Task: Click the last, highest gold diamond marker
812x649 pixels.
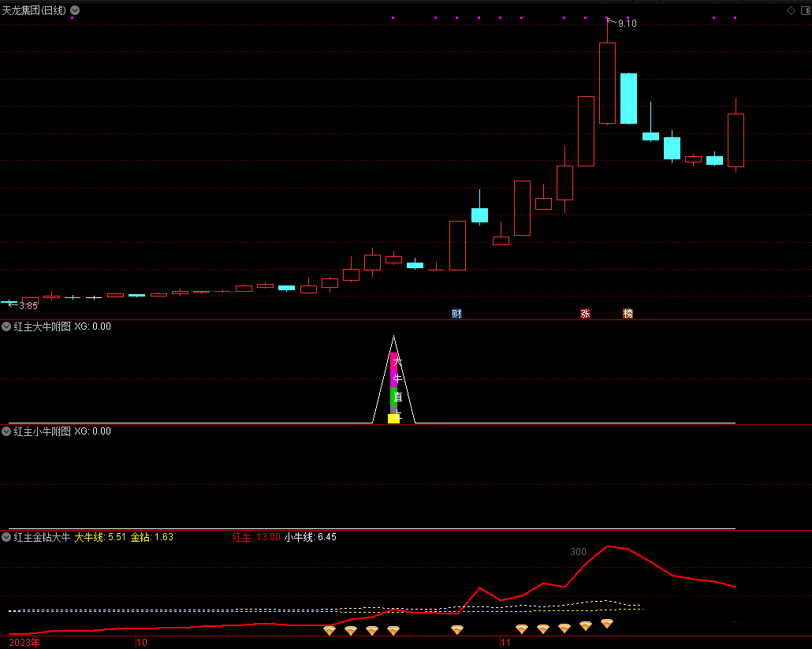Action: [x=607, y=623]
